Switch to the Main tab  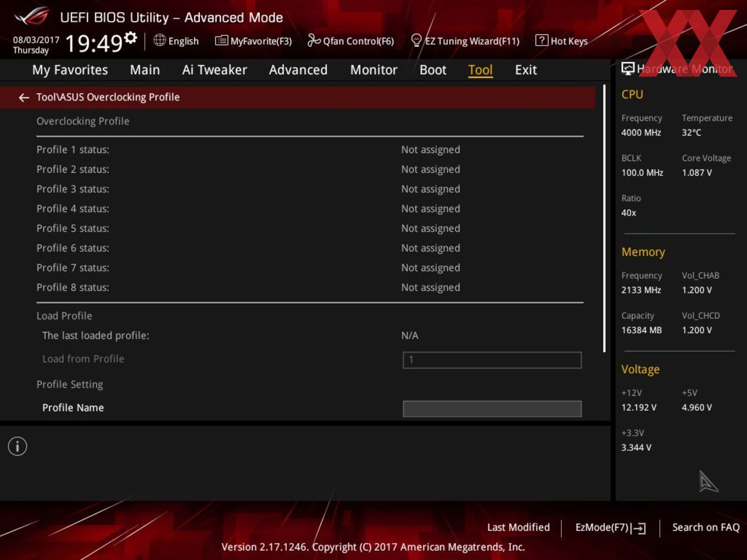(x=145, y=70)
